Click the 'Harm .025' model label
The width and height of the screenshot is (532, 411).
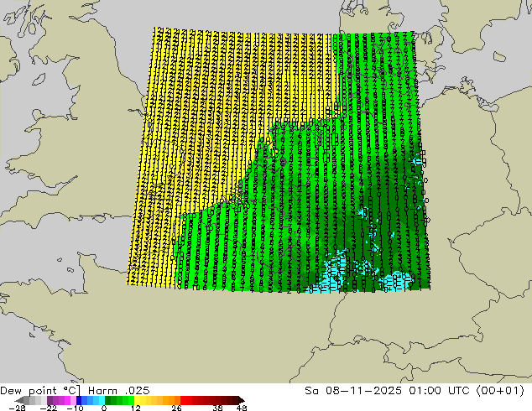pyautogui.click(x=119, y=391)
